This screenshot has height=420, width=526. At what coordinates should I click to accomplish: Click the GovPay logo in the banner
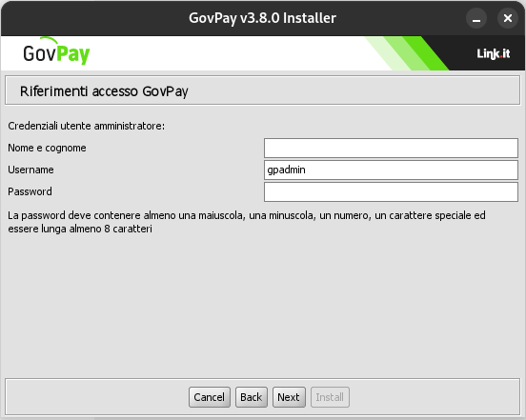pos(56,51)
